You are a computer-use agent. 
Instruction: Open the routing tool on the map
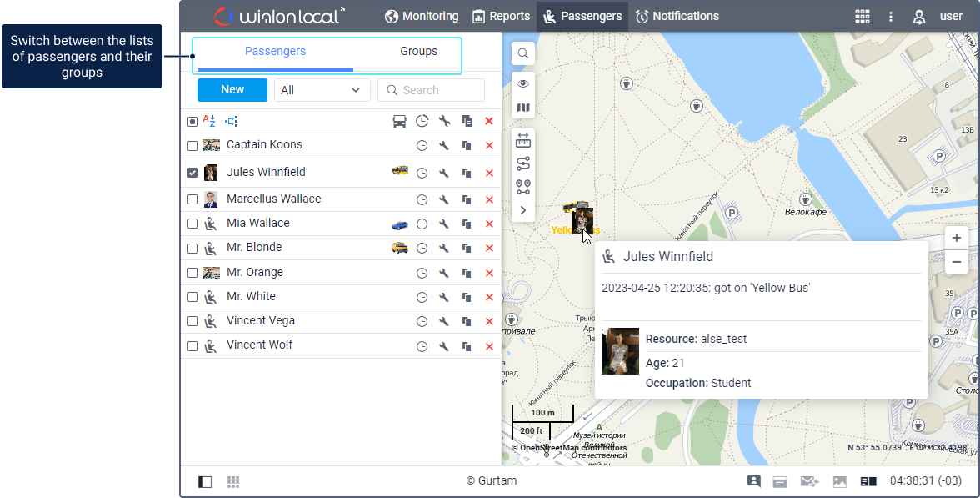(523, 163)
